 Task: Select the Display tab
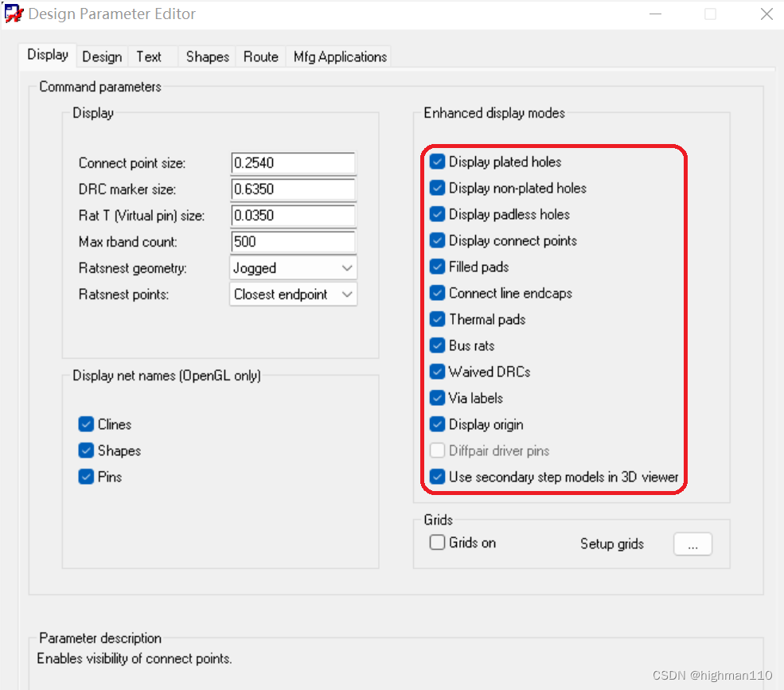pos(48,54)
